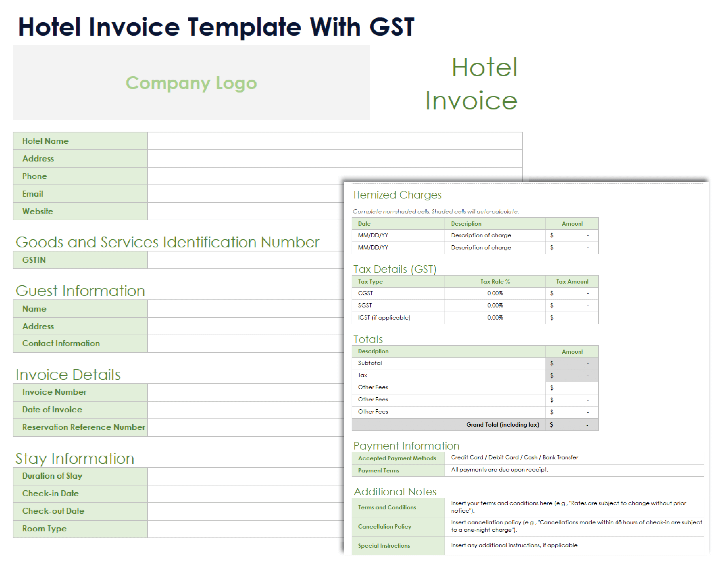Click the 'SGST' tax type cell
This screenshot has height=563, width=728.
click(x=398, y=306)
